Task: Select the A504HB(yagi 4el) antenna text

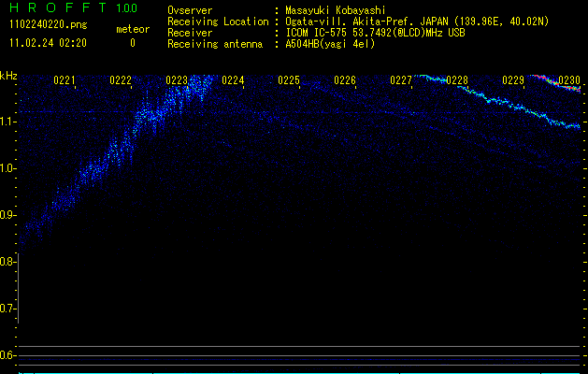Action: [x=330, y=44]
